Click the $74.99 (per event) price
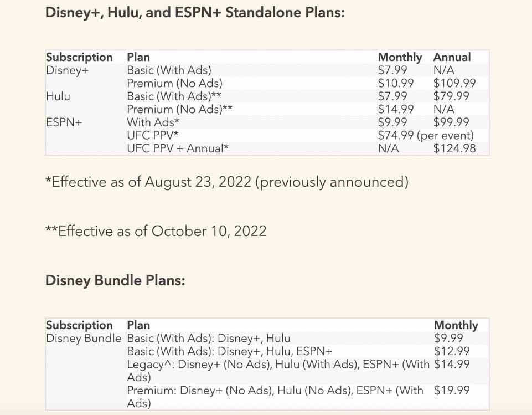 tap(426, 135)
